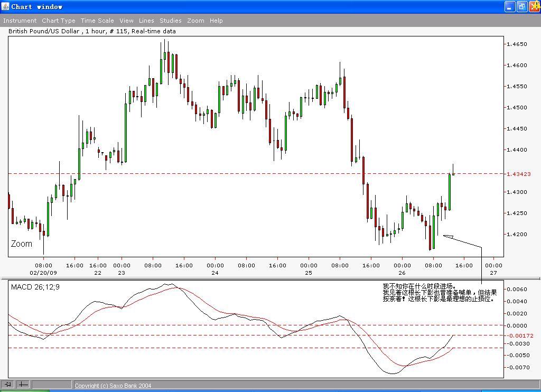This screenshot has height=392, width=541.
Task: Click the 1.4550 price axis label
Action: [517, 86]
